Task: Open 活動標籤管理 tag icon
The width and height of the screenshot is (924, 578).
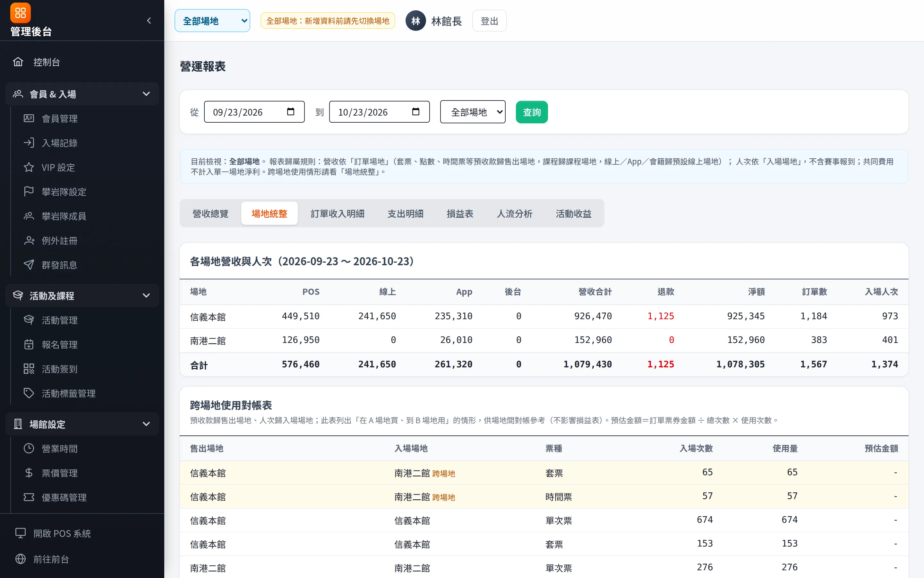Action: pyautogui.click(x=29, y=393)
